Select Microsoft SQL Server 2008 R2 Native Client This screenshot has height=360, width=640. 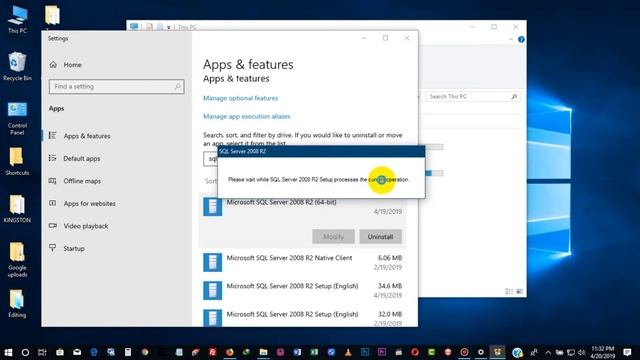[302, 262]
